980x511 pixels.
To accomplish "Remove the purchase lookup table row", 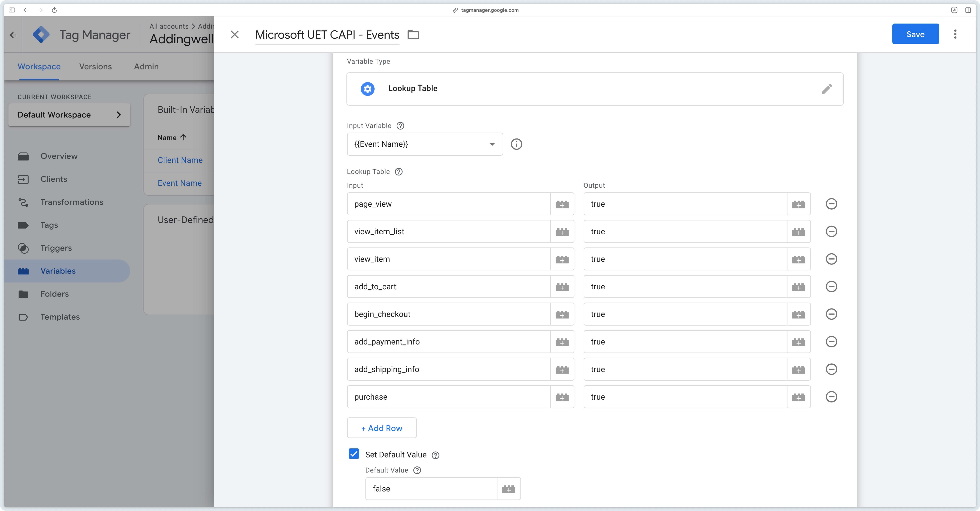I will tap(831, 397).
